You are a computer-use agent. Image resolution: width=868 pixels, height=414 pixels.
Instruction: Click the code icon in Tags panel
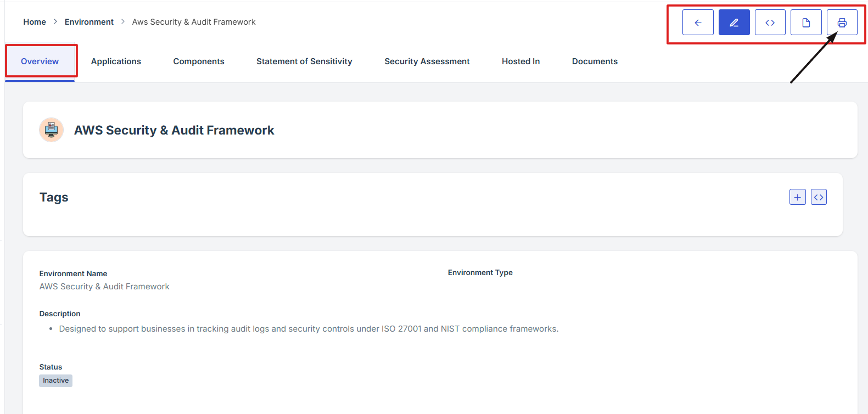[x=819, y=197]
